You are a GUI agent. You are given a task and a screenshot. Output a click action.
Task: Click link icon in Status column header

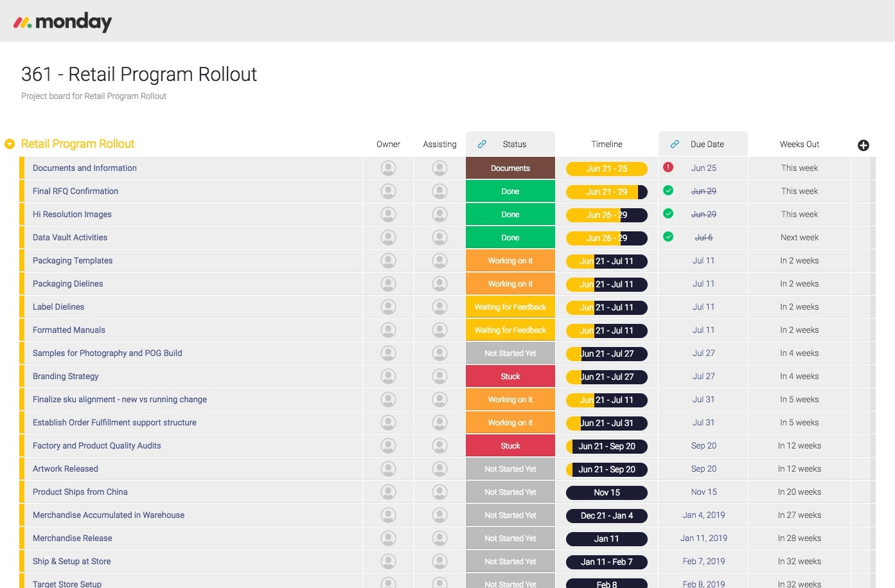pos(482,145)
